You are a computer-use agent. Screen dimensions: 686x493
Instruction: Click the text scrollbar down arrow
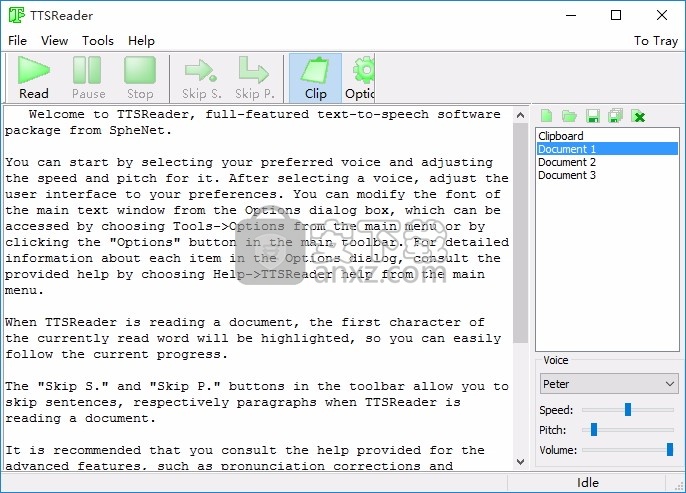click(520, 462)
